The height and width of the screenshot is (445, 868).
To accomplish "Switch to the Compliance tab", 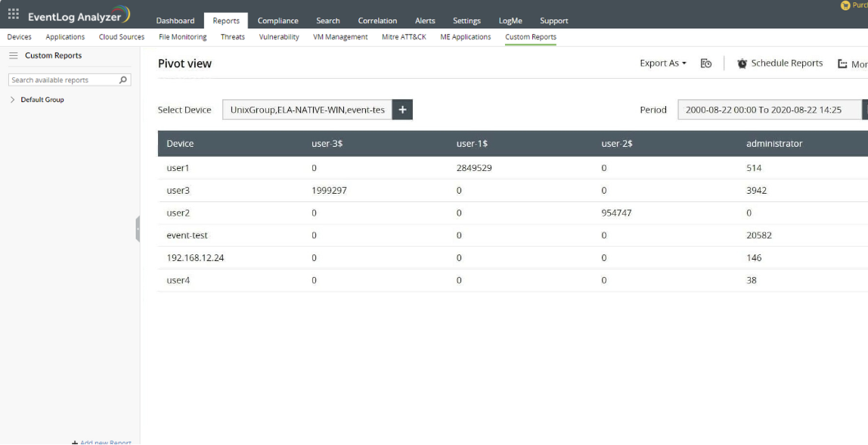I will point(277,20).
